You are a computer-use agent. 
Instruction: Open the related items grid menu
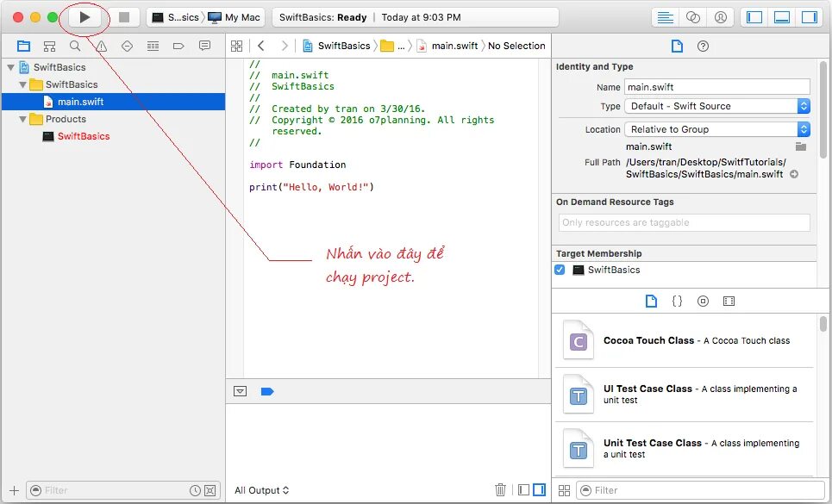click(x=236, y=47)
